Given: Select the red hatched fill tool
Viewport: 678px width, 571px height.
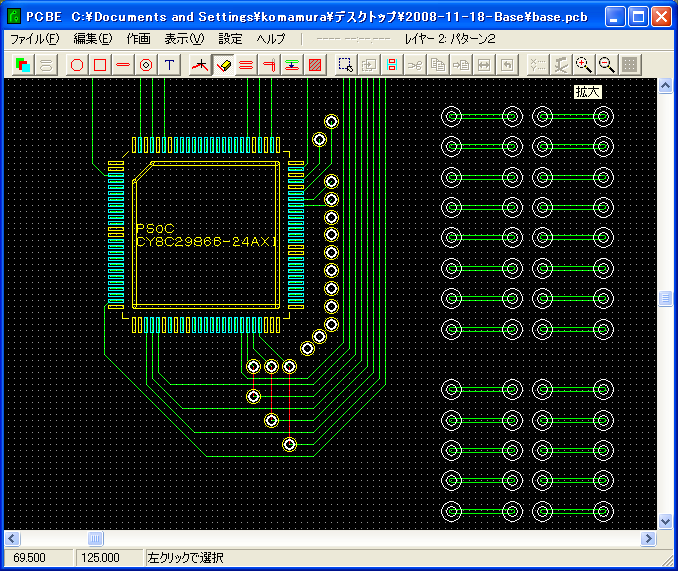Looking at the screenshot, I should pyautogui.click(x=315, y=65).
